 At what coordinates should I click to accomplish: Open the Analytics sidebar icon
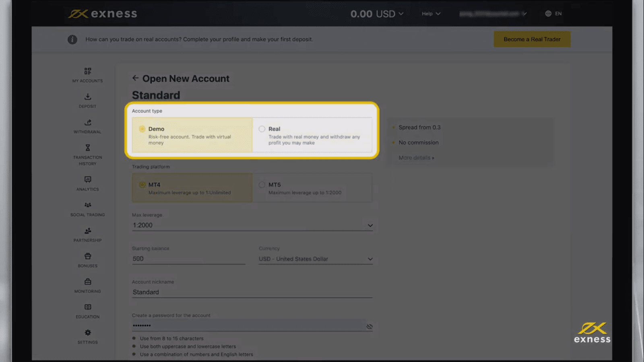point(87,179)
